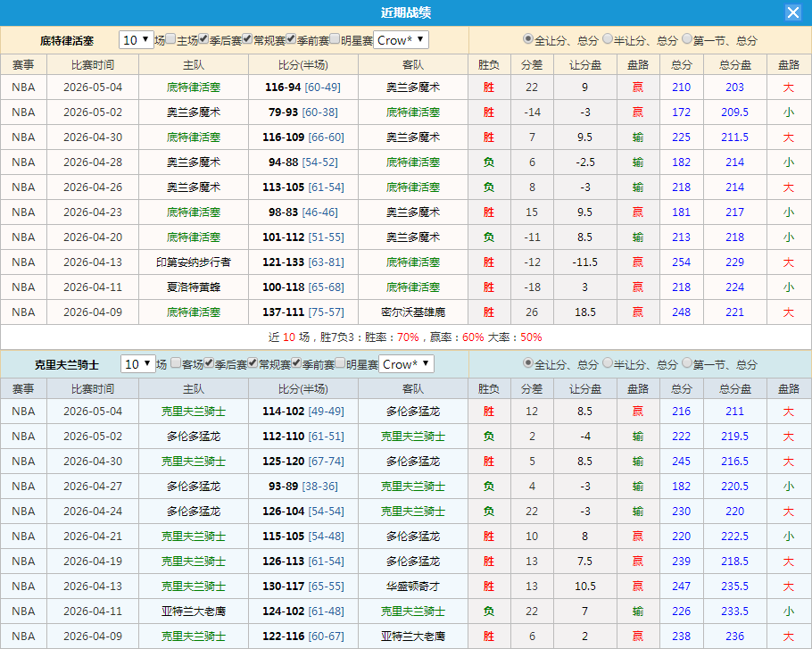Click the total 254 value

(x=681, y=262)
